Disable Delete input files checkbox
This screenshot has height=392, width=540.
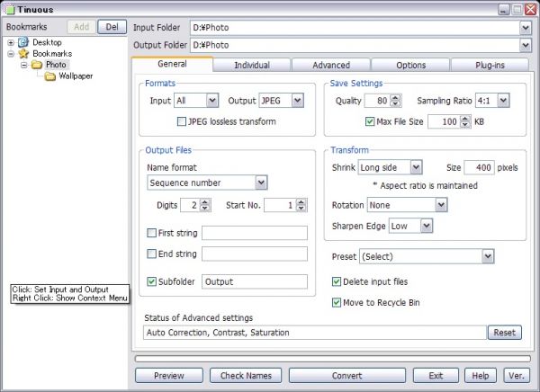(x=337, y=282)
